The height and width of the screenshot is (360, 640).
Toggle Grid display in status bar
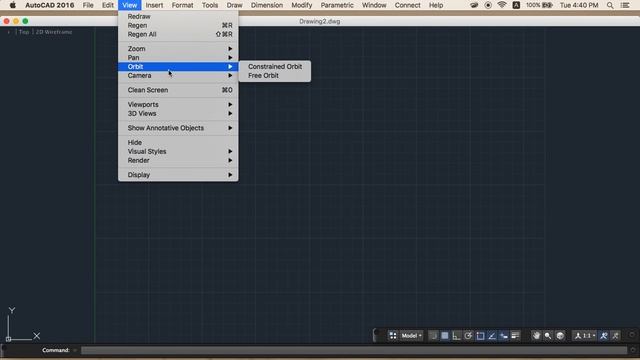click(445, 336)
